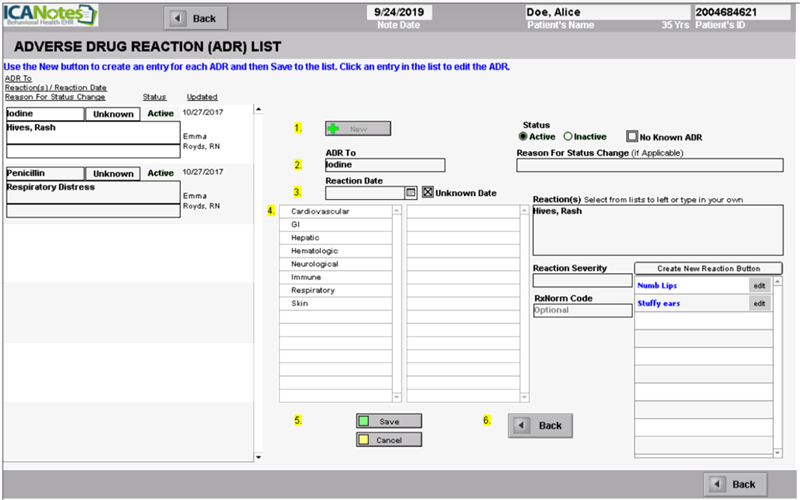
Task: Click the RxNorm Code input field
Action: coord(582,310)
